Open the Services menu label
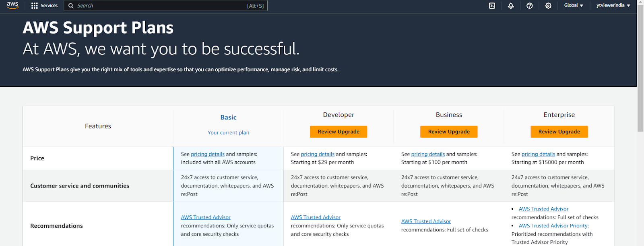The image size is (644, 246). click(x=49, y=6)
